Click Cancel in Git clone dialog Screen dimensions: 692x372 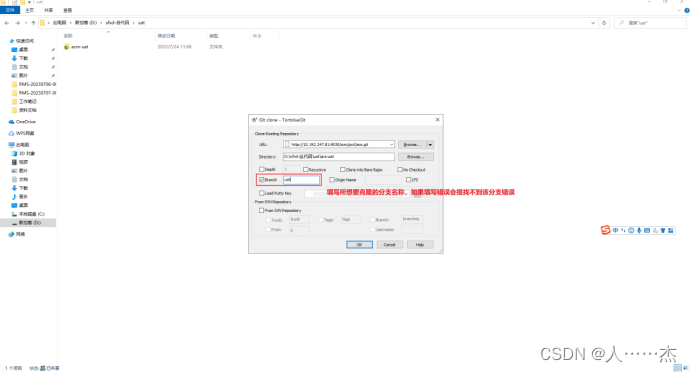tap(389, 244)
